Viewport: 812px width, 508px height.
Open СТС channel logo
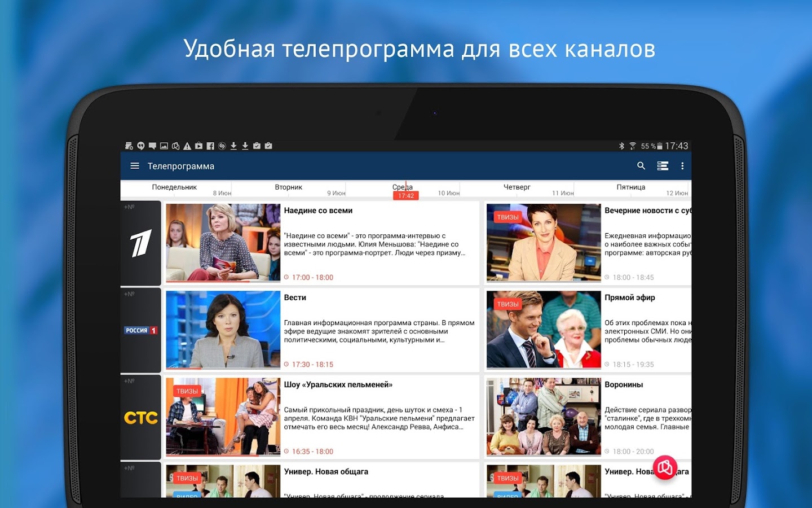[x=140, y=418]
